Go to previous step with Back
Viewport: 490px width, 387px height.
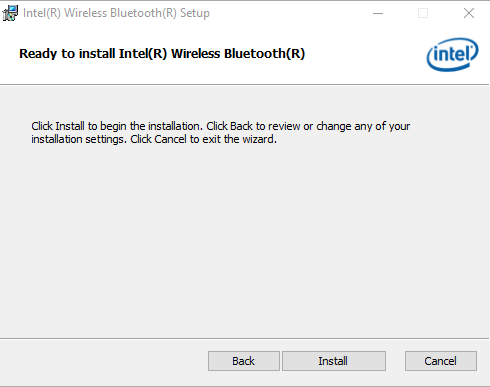244,361
